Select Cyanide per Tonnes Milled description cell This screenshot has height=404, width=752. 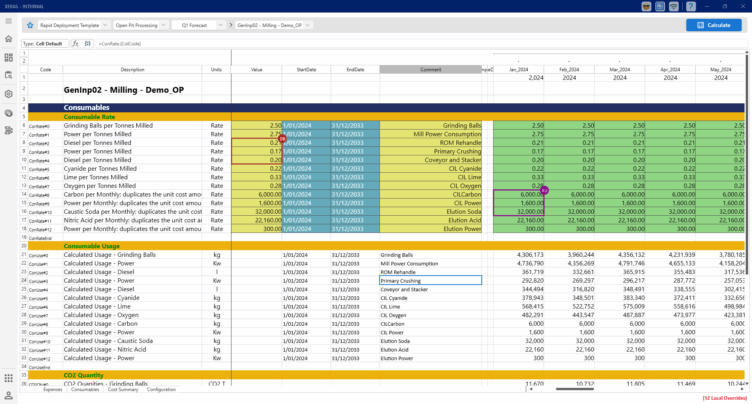(132, 168)
